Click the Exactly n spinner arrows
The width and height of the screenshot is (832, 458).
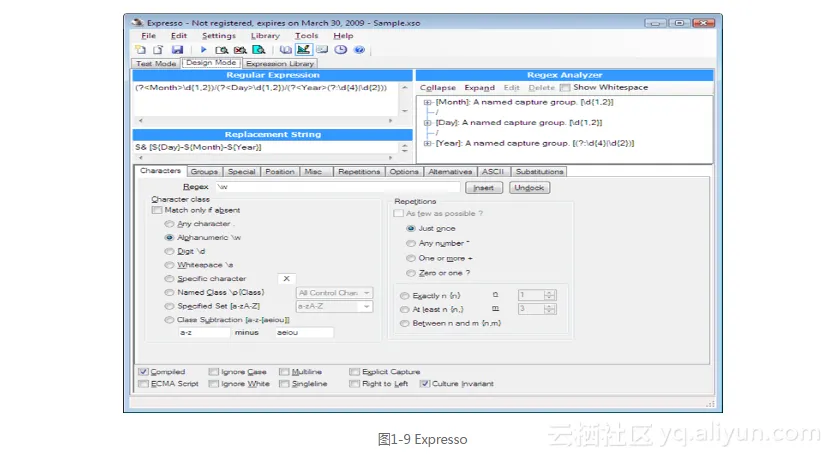550,295
